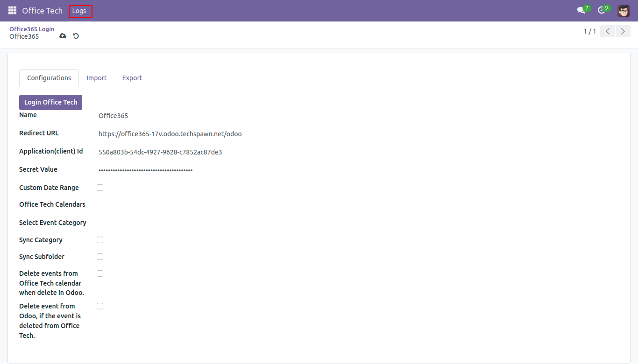Click the Office365 Login breadcrumb link
The height and width of the screenshot is (364, 638).
coord(32,29)
